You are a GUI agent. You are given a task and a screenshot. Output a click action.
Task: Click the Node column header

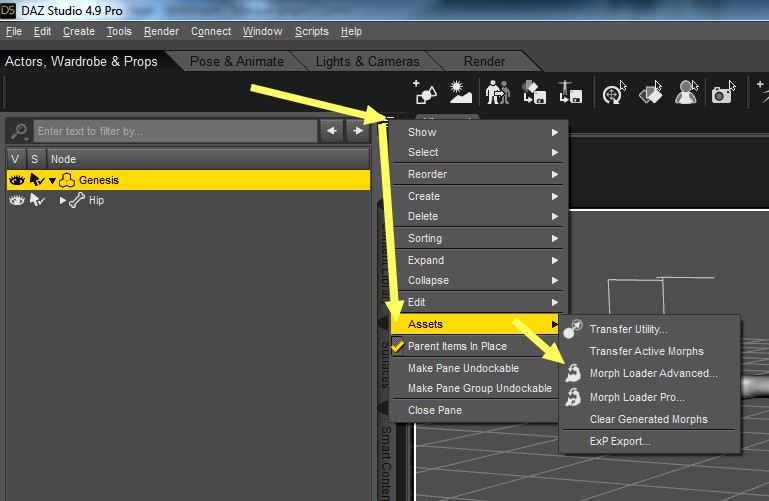click(x=208, y=159)
